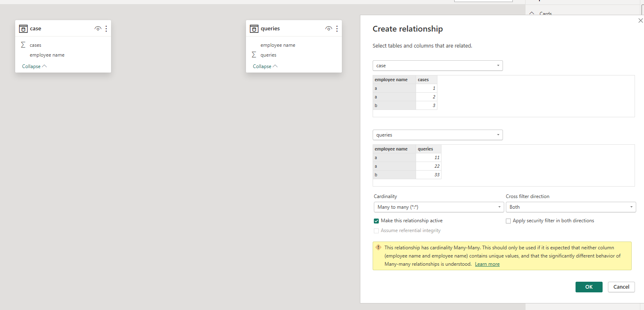Collapse the Cards section chevron
Screen dimensions: 644x310
click(532, 14)
